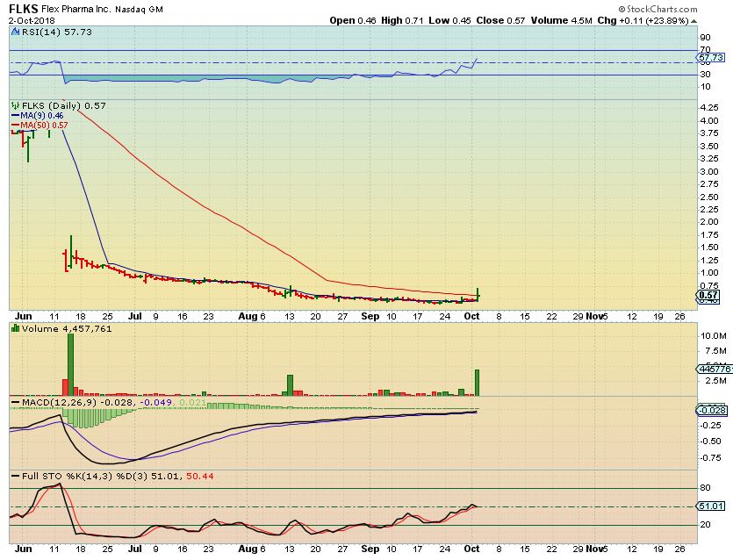Click the black MACD line legend marker
The width and height of the screenshot is (733, 560).
coord(14,402)
